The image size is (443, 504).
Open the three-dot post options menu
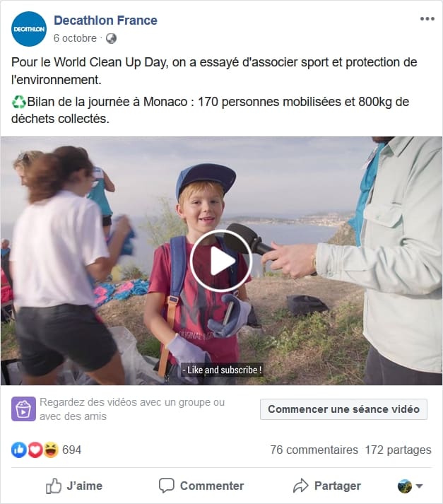[427, 19]
